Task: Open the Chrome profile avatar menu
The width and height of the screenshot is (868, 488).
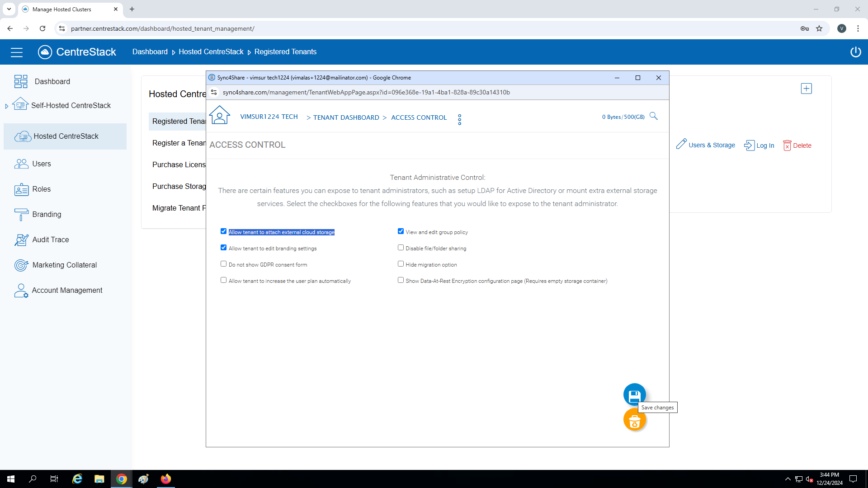Action: 841,28
